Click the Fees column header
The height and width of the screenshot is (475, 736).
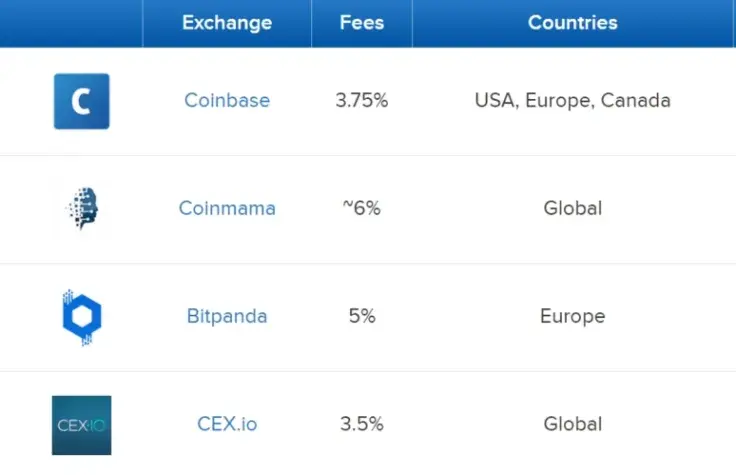362,23
